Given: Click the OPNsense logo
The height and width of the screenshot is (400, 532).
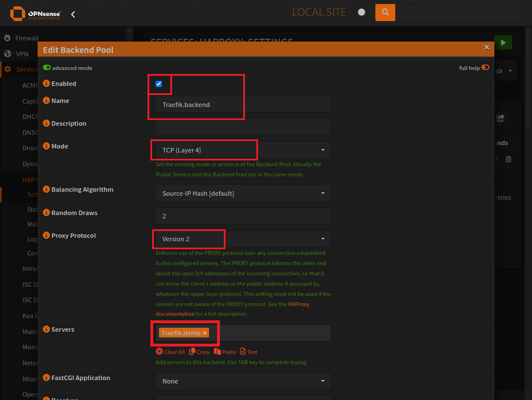Looking at the screenshot, I should (35, 14).
